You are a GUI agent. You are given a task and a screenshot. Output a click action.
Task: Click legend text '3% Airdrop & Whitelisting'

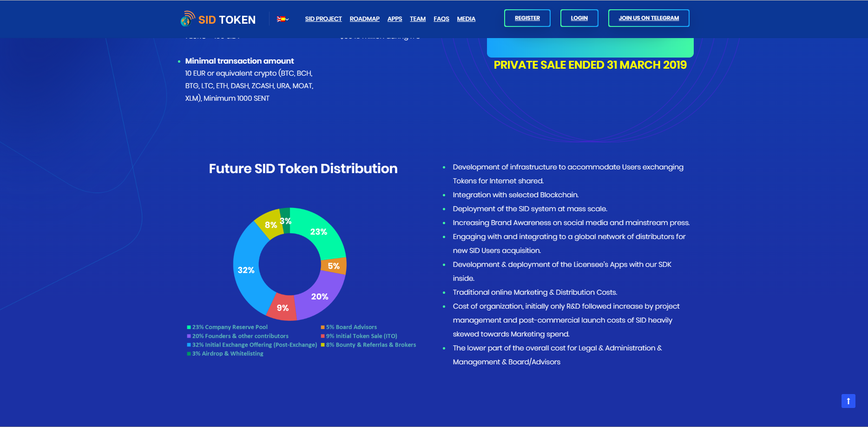228,354
